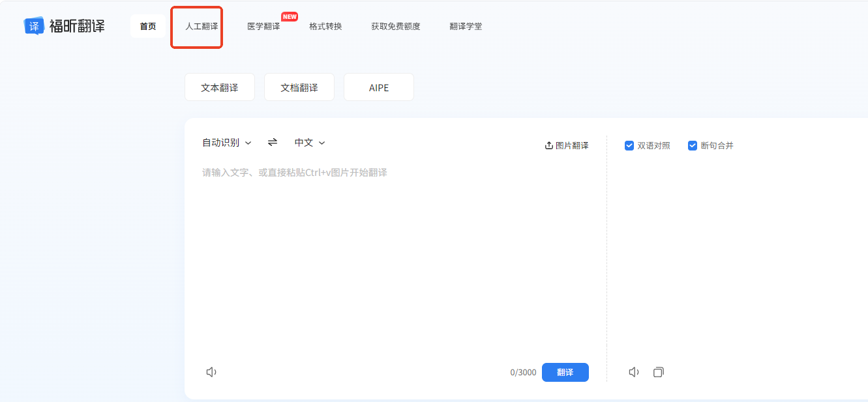Select the AIPE tab
868x402 pixels.
pyautogui.click(x=378, y=87)
